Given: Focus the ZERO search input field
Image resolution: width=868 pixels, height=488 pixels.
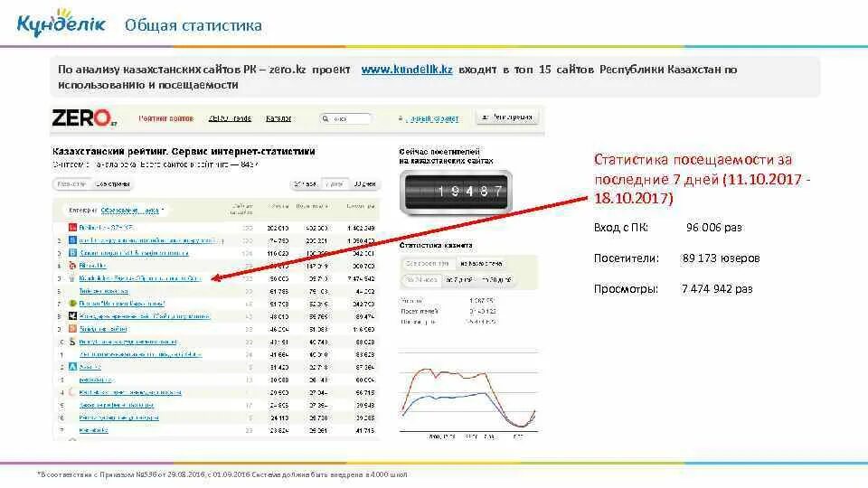Looking at the screenshot, I should click(x=345, y=118).
